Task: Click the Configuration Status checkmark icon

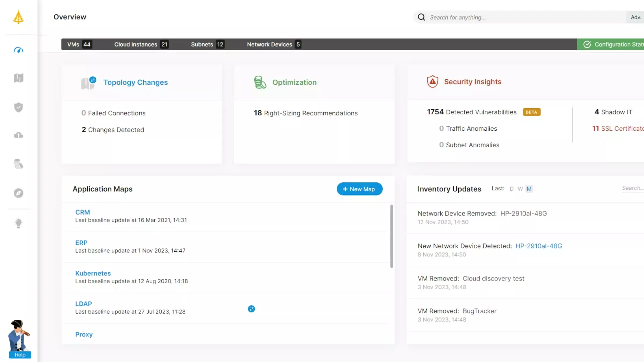Action: click(x=587, y=44)
